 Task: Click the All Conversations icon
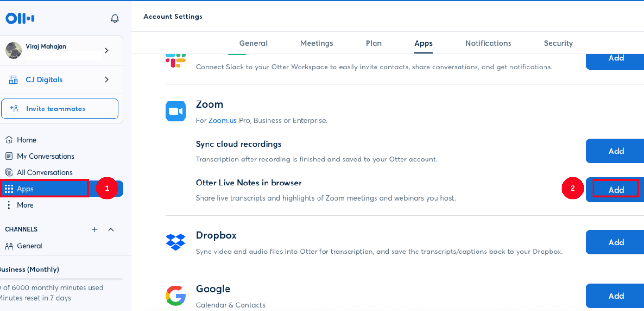8,172
